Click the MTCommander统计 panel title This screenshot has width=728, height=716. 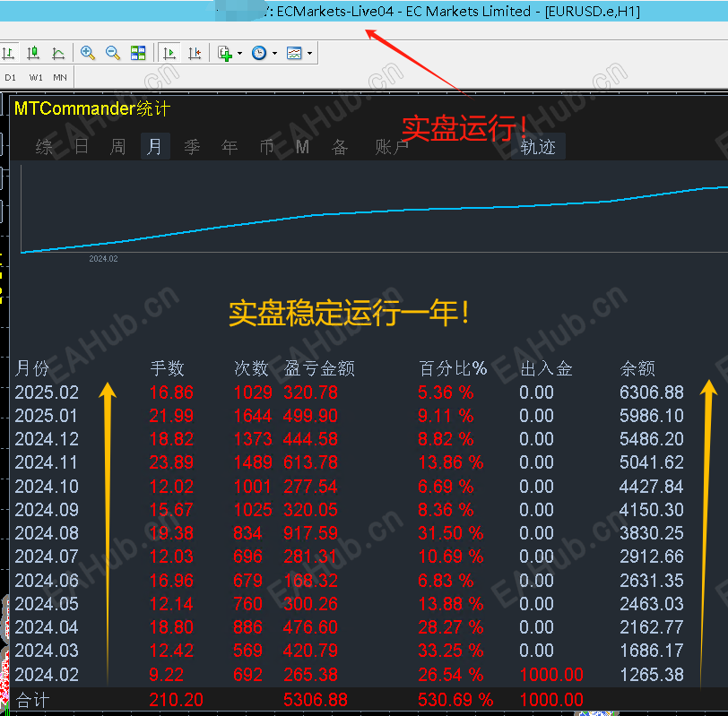click(92, 108)
